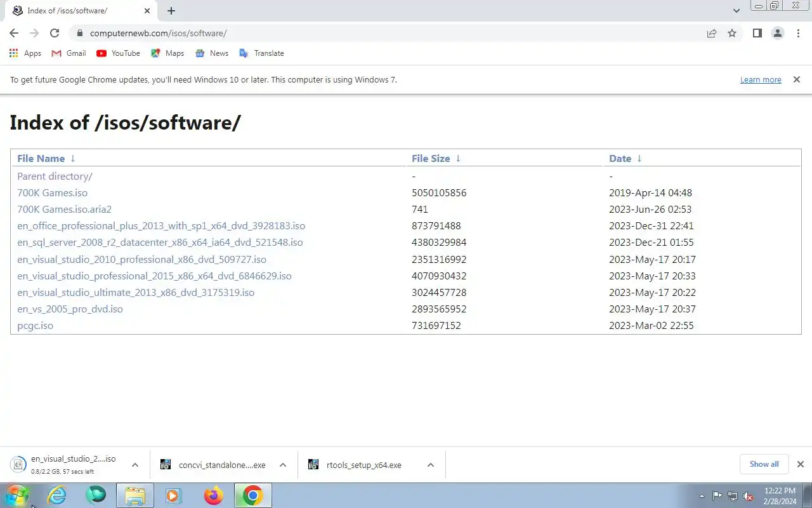Bookmark this page with the star icon
Image resolution: width=812 pixels, height=508 pixels.
[732, 33]
